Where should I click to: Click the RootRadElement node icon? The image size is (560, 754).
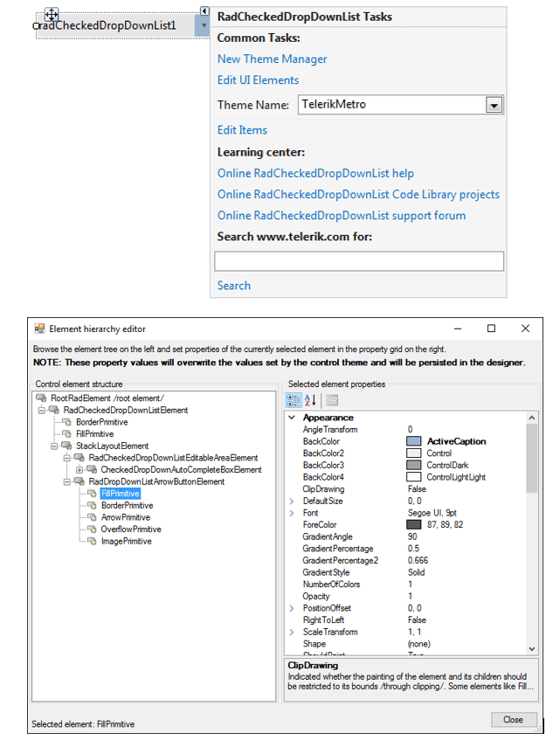[x=40, y=398]
